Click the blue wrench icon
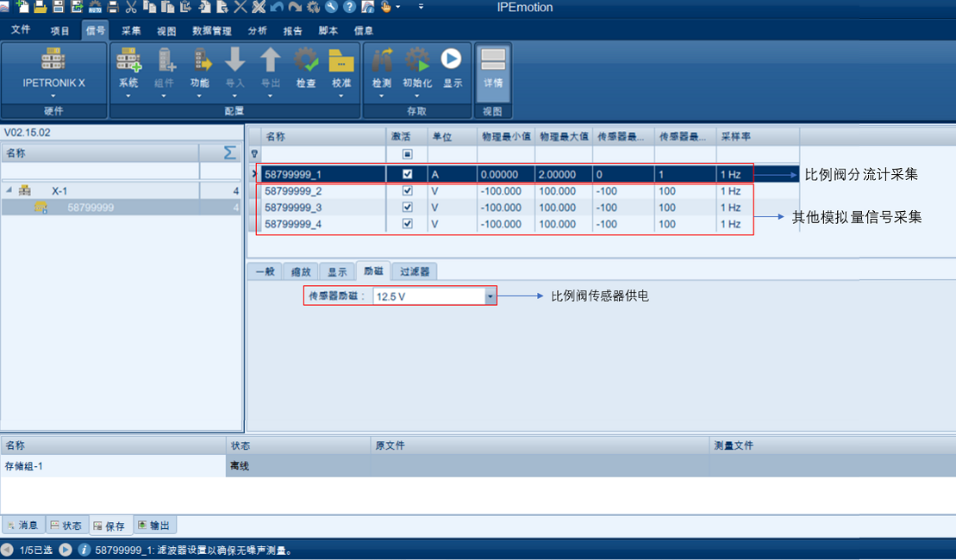 pyautogui.click(x=331, y=7)
